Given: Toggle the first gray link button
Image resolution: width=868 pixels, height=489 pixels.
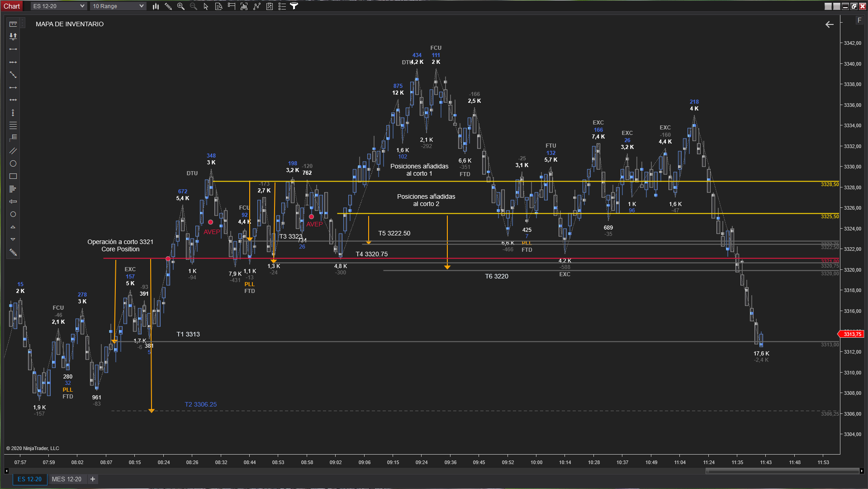Looking at the screenshot, I should pos(828,6).
